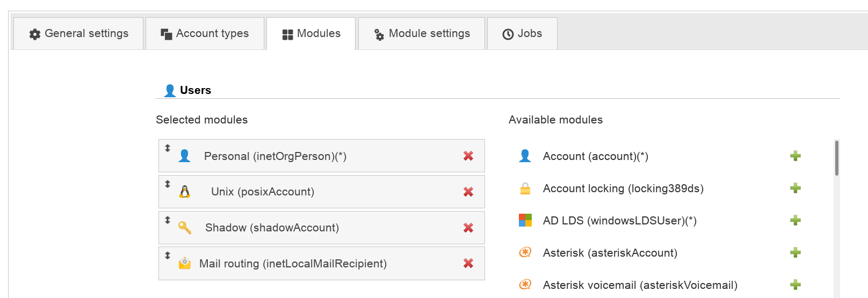
Task: Add the Asterisk (asteriskAccount) module
Action: (x=795, y=253)
